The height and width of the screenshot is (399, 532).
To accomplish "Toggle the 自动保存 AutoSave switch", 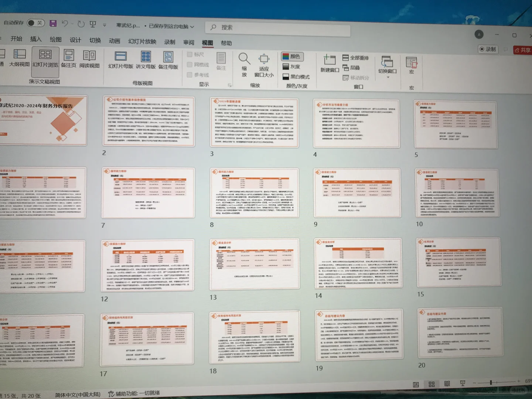I will (x=36, y=23).
